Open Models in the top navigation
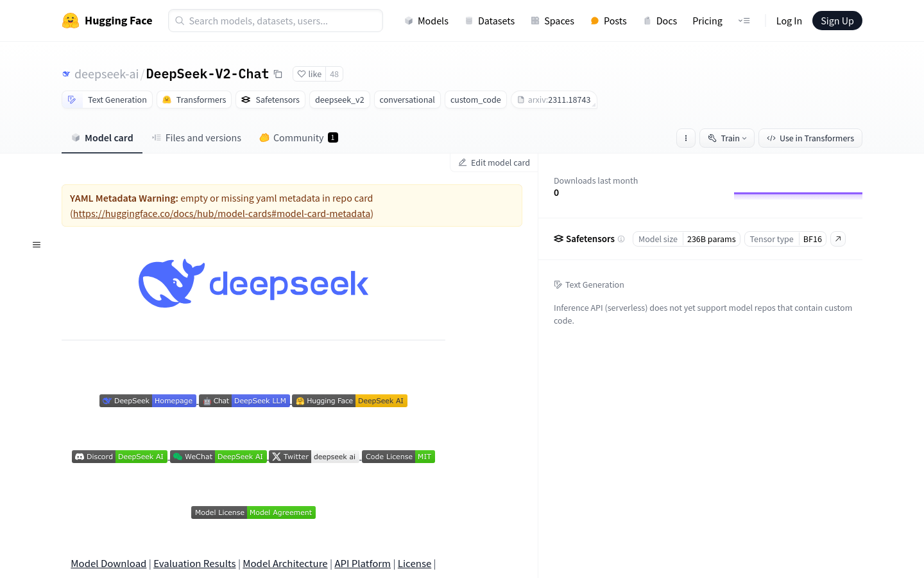This screenshot has width=924, height=578. pyautogui.click(x=426, y=21)
